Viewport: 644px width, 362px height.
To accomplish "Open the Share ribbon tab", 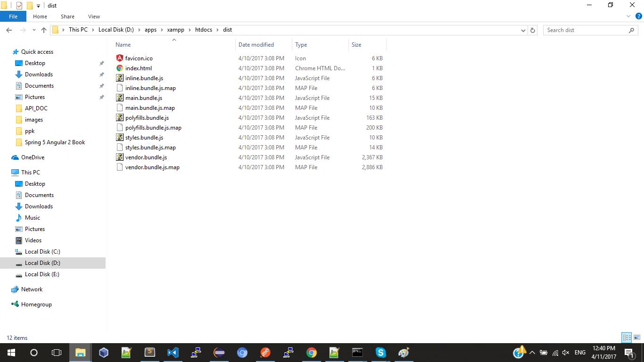I will [67, 16].
